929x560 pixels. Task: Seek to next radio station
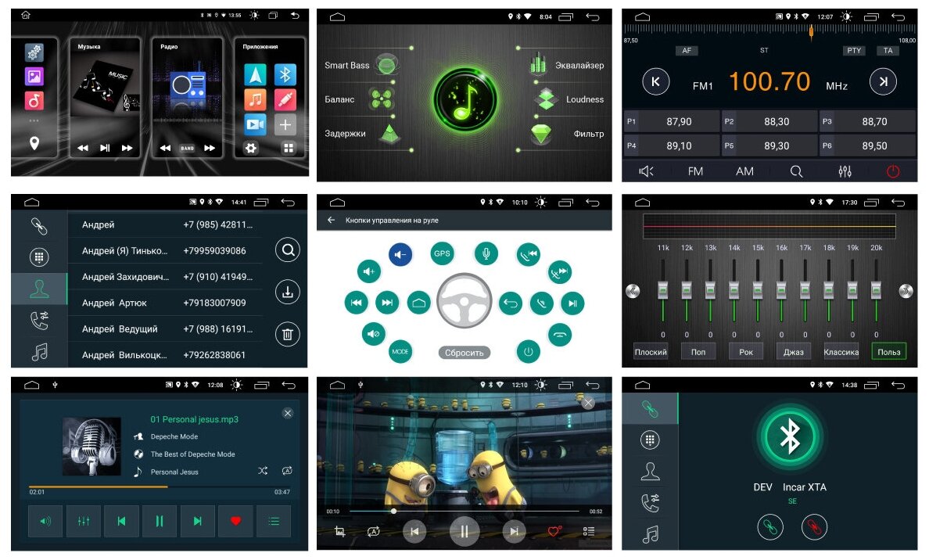pos(883,82)
